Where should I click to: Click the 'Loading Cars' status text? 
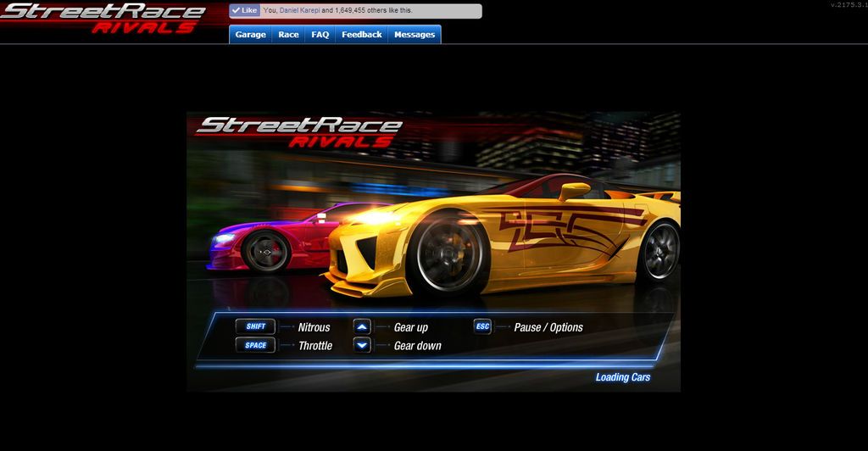[623, 377]
